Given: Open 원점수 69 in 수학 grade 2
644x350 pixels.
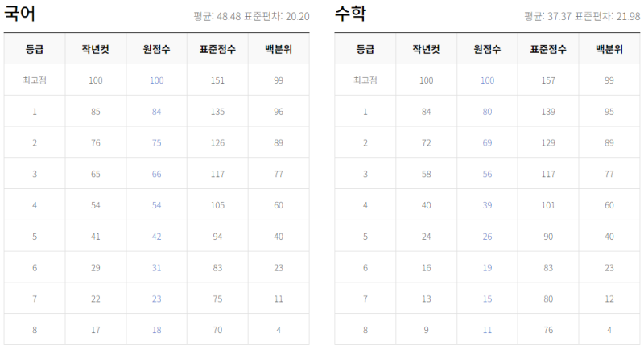Looking at the screenshot, I should point(487,142).
